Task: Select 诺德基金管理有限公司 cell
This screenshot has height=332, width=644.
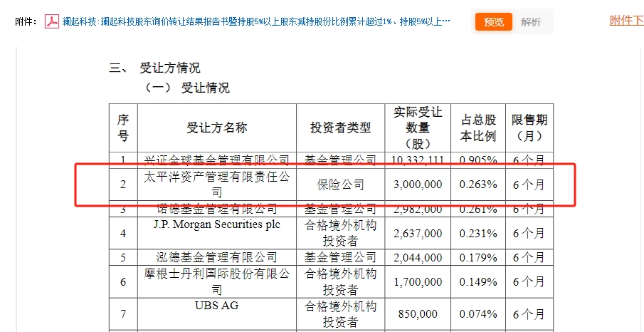Action: tap(217, 209)
